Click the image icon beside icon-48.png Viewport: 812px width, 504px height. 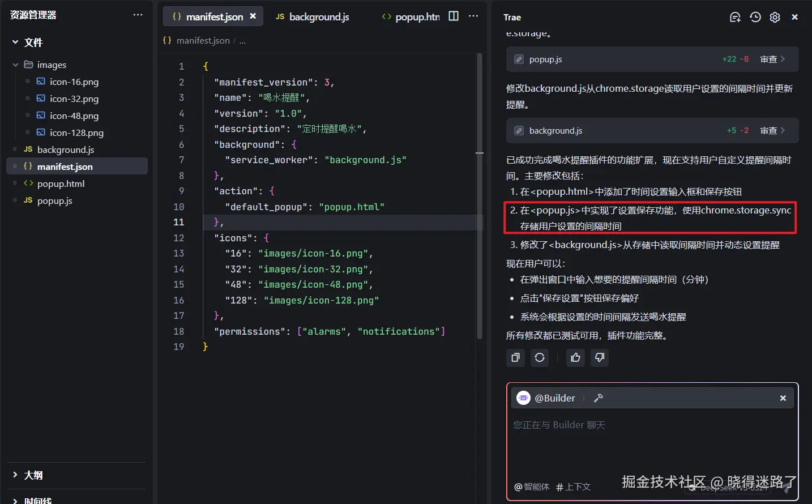[x=41, y=116]
